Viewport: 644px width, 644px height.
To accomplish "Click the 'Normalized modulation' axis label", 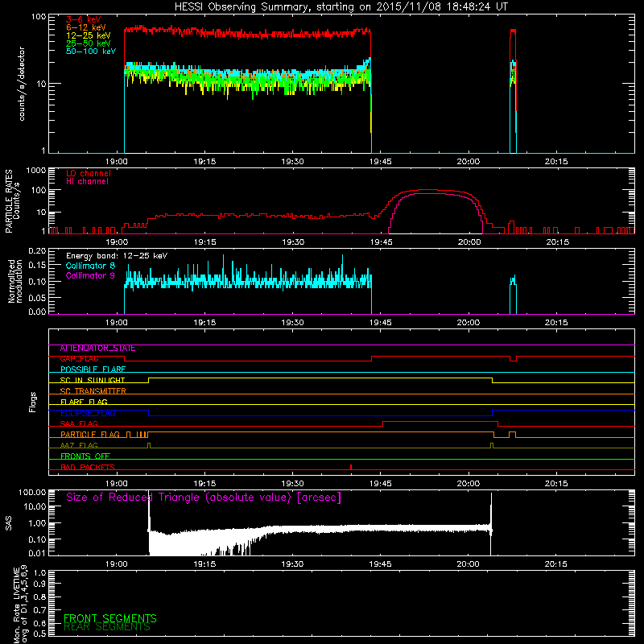I will [14, 281].
